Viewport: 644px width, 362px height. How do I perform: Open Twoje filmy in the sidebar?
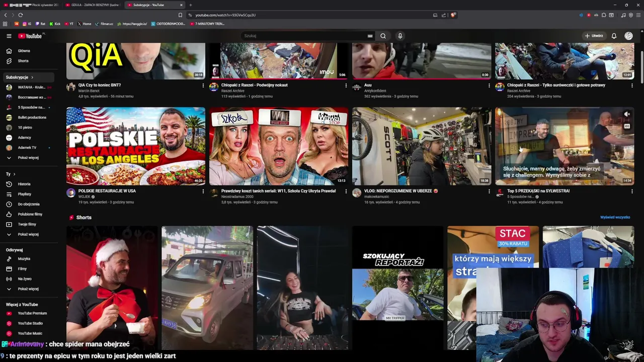pyautogui.click(x=28, y=224)
